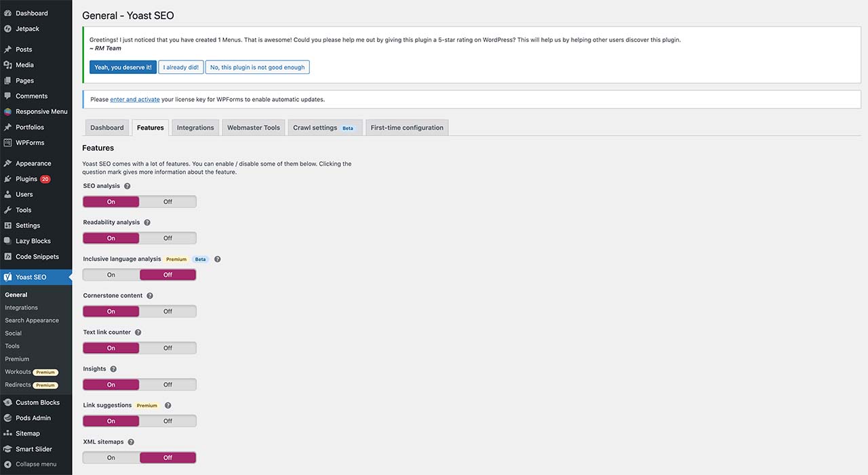
Task: Click the Plugins update count badge 20
Action: point(45,179)
